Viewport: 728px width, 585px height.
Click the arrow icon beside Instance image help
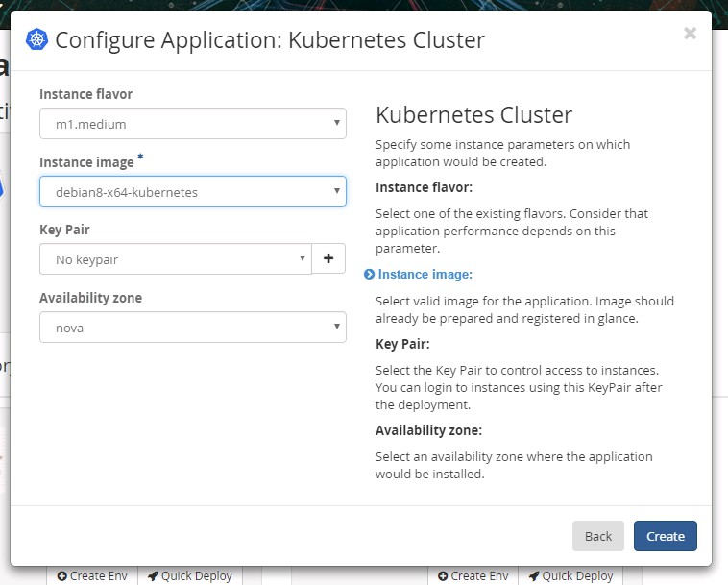(369, 275)
